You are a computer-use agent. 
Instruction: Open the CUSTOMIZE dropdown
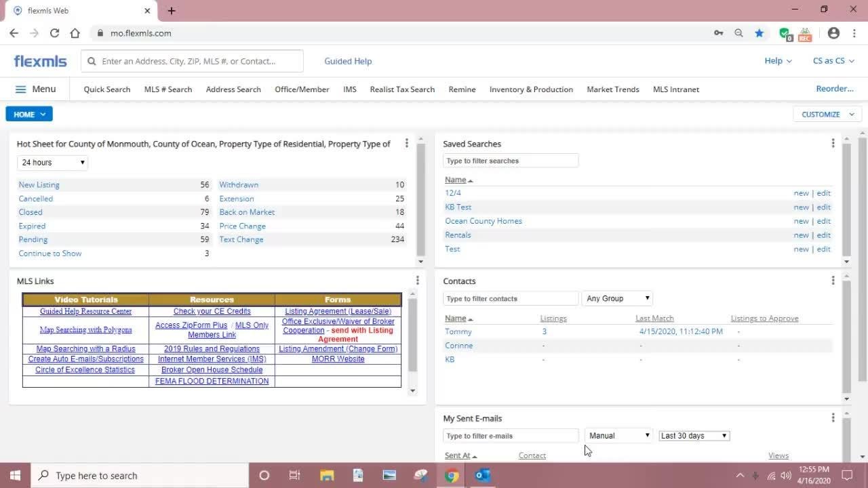pyautogui.click(x=827, y=114)
